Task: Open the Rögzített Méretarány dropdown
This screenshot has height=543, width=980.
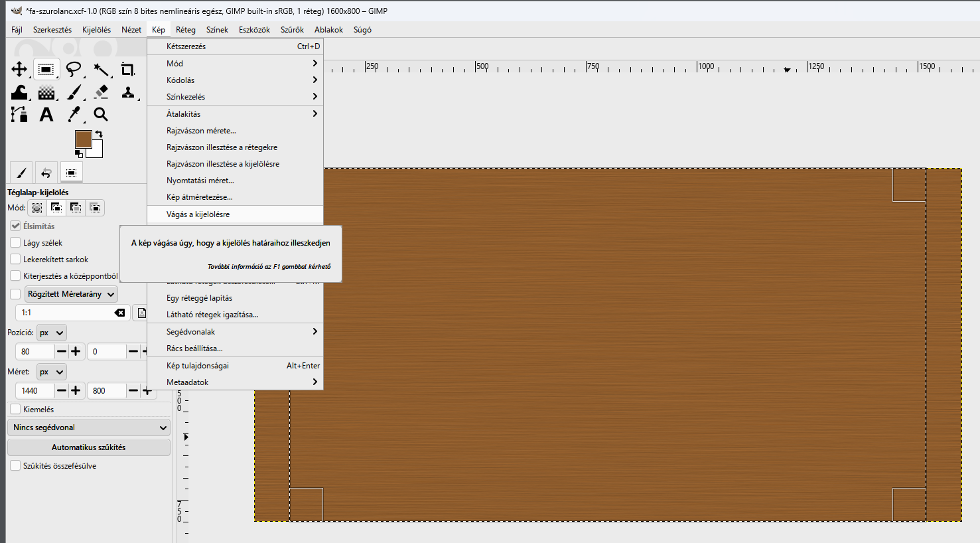Action: [71, 294]
